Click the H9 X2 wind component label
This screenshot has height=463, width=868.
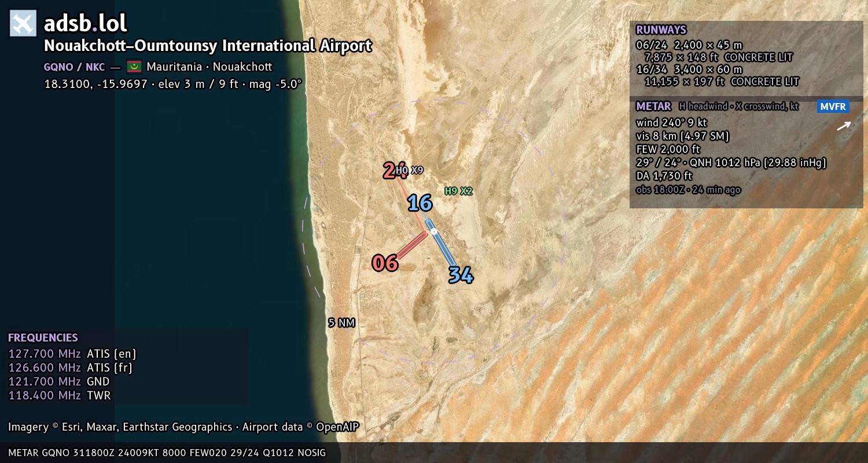(458, 191)
